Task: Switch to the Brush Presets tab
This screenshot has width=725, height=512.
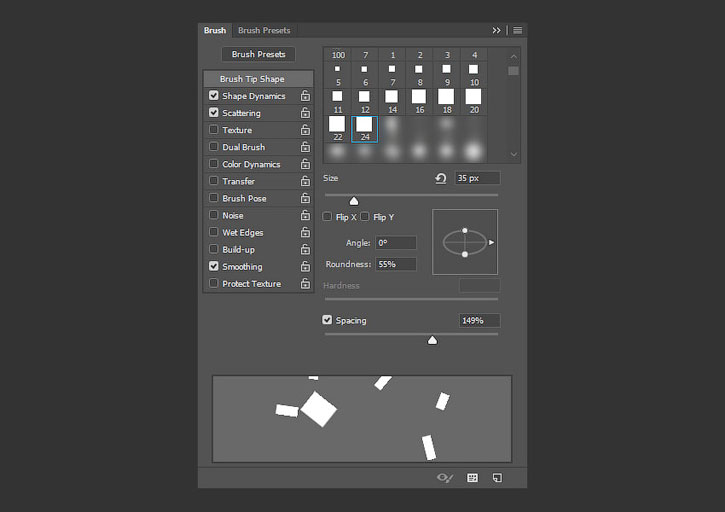Action: pyautogui.click(x=264, y=31)
